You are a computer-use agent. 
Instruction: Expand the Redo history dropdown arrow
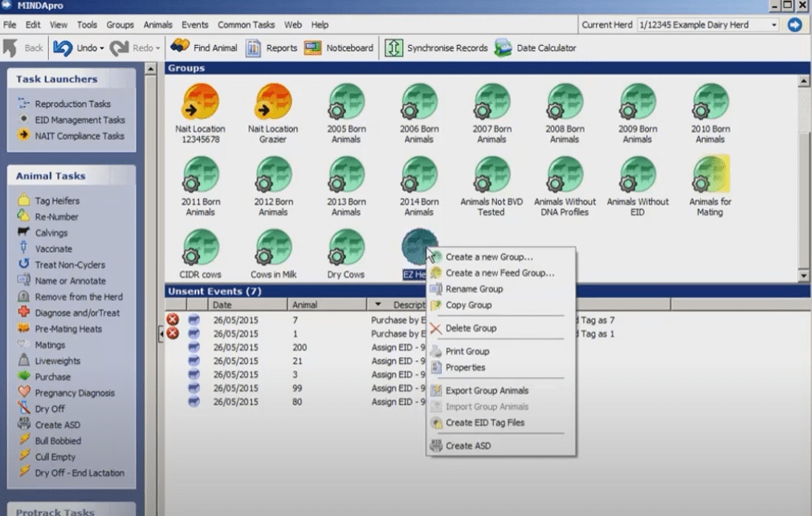(158, 48)
